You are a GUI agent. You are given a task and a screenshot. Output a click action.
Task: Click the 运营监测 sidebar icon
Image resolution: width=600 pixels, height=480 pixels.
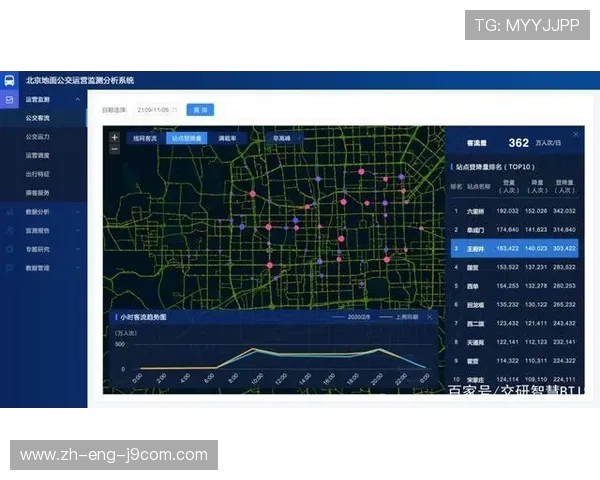[9, 100]
